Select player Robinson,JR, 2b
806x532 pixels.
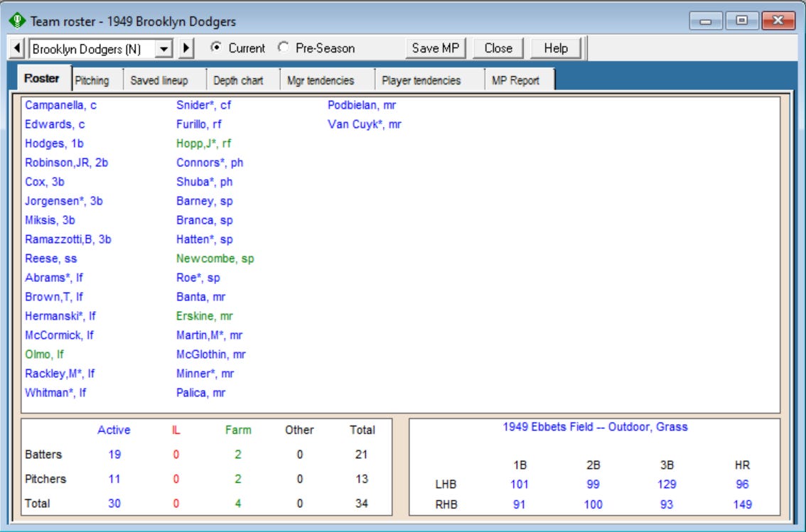click(x=67, y=163)
